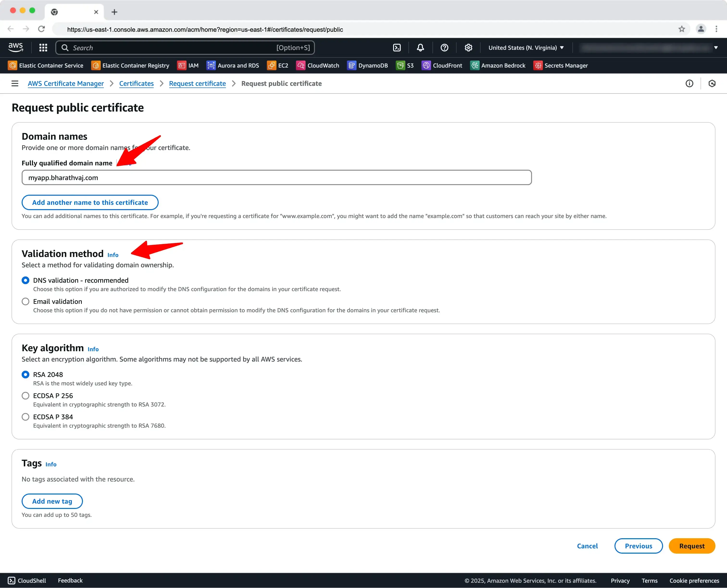
Task: Expand the account menu dropdown arrow
Action: click(x=715, y=48)
